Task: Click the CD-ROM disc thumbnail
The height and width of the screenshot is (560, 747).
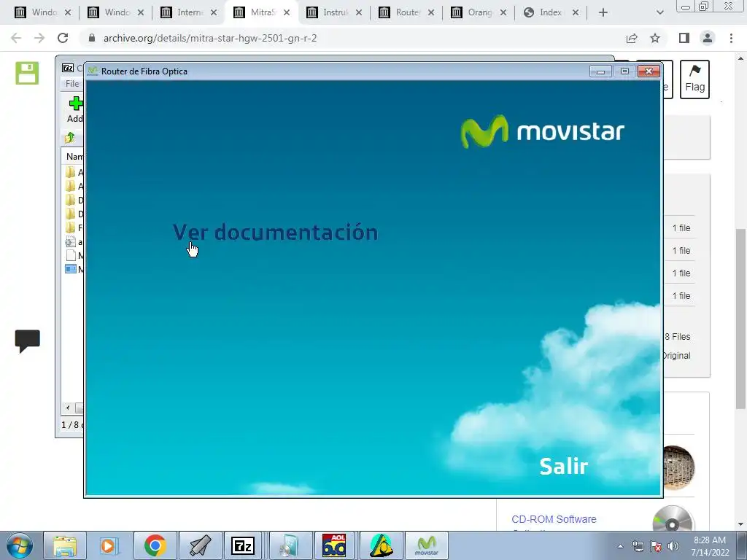Action: 672,519
